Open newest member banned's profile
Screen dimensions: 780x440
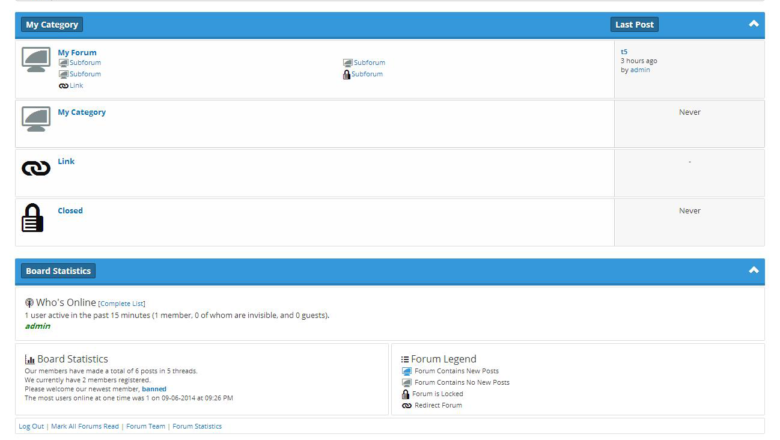154,388
